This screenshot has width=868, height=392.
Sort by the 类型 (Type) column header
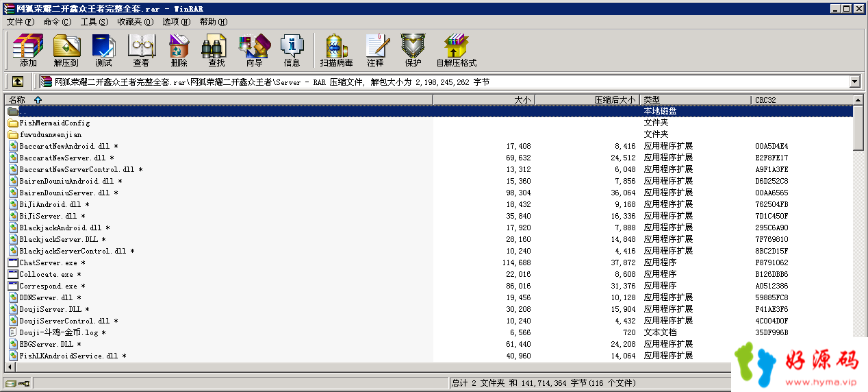(695, 100)
